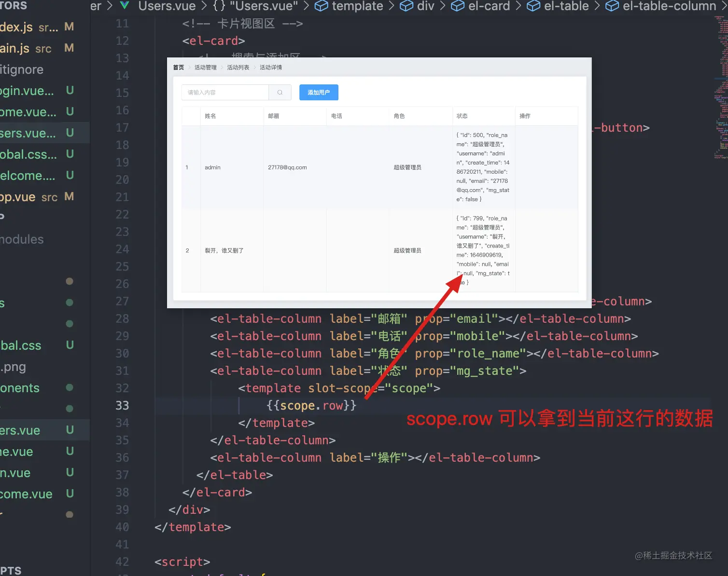The image size is (728, 576).
Task: Click the el-card cube icon in breadcrumb
Action: (458, 6)
